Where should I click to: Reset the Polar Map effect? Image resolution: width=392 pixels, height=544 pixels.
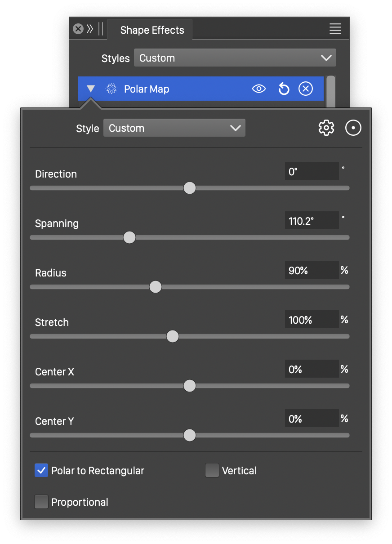point(284,89)
